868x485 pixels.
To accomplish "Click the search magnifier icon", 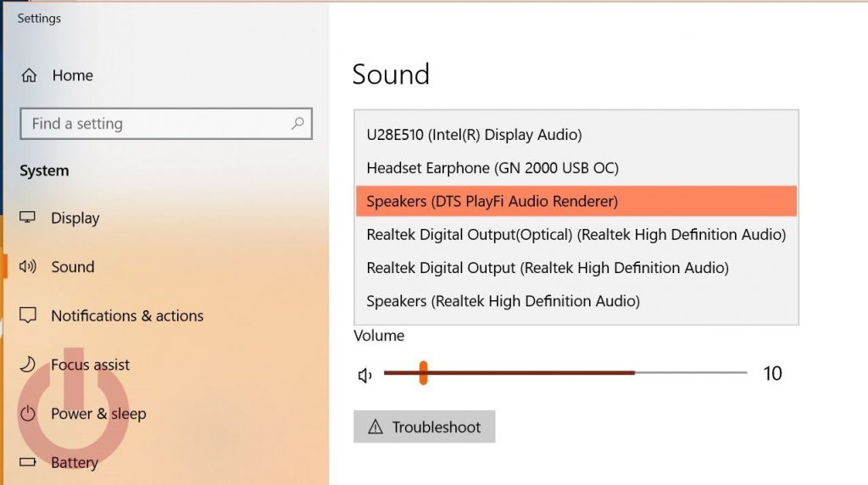I will tap(298, 123).
